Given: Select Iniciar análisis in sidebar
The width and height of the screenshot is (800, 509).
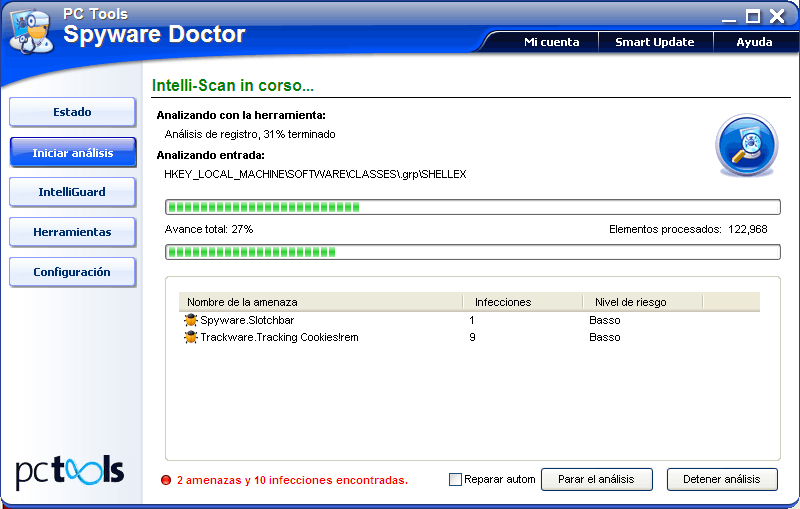Looking at the screenshot, I should 72,152.
